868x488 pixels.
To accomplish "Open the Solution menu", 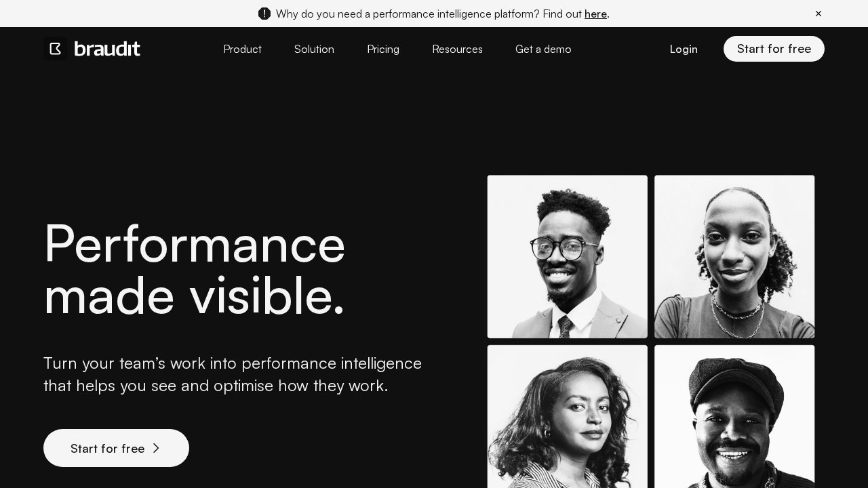I will tap(314, 49).
